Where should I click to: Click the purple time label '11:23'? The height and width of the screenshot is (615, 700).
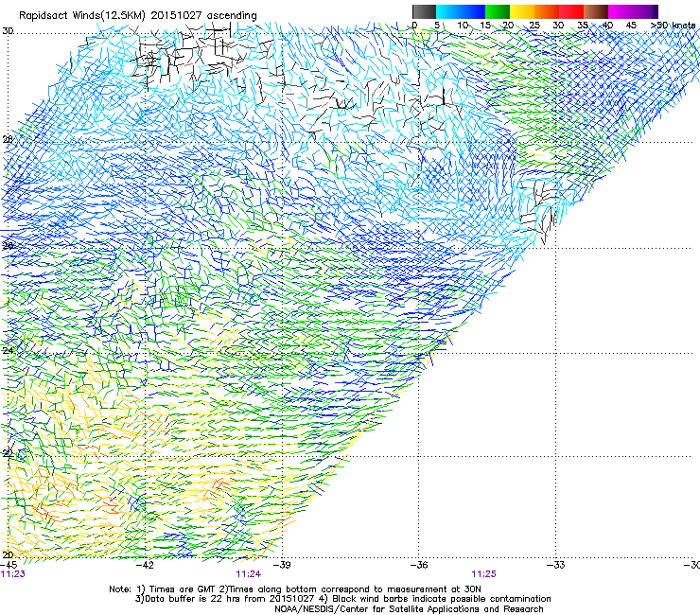coord(13,574)
